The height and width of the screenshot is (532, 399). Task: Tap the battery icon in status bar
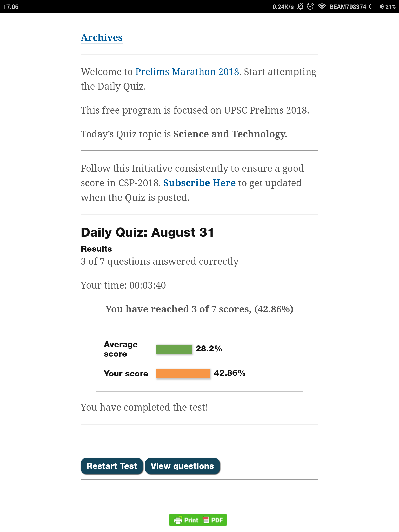376,6
